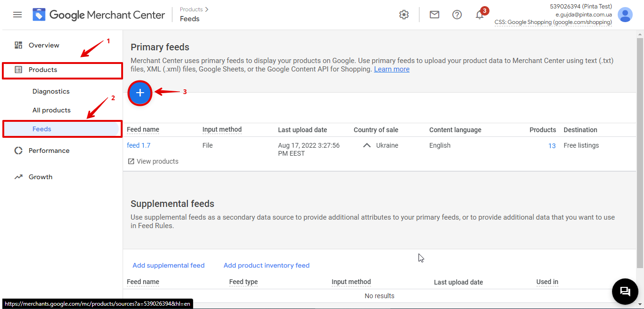644x309 pixels.
Task: Click the Free listings destination cell
Action: click(x=581, y=145)
